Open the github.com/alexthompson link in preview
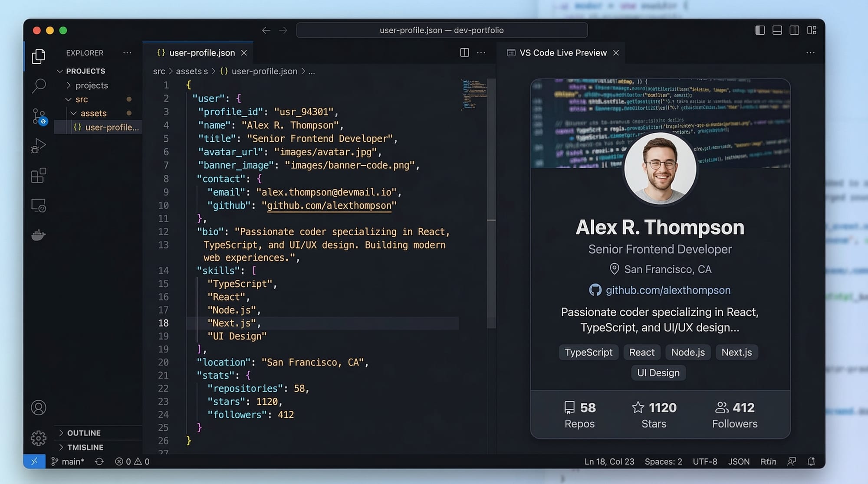 coord(667,290)
